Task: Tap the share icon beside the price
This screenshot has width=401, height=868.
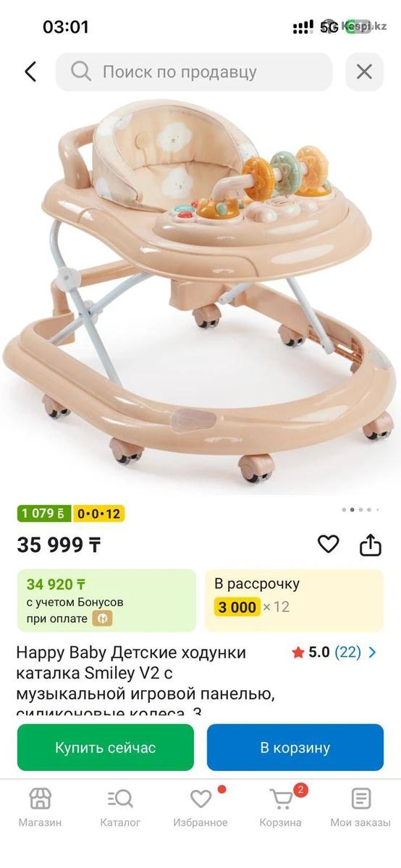Action: [371, 544]
